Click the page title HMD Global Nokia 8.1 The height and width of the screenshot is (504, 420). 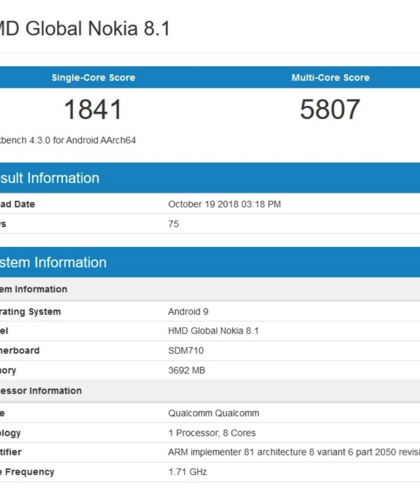pyautogui.click(x=85, y=29)
